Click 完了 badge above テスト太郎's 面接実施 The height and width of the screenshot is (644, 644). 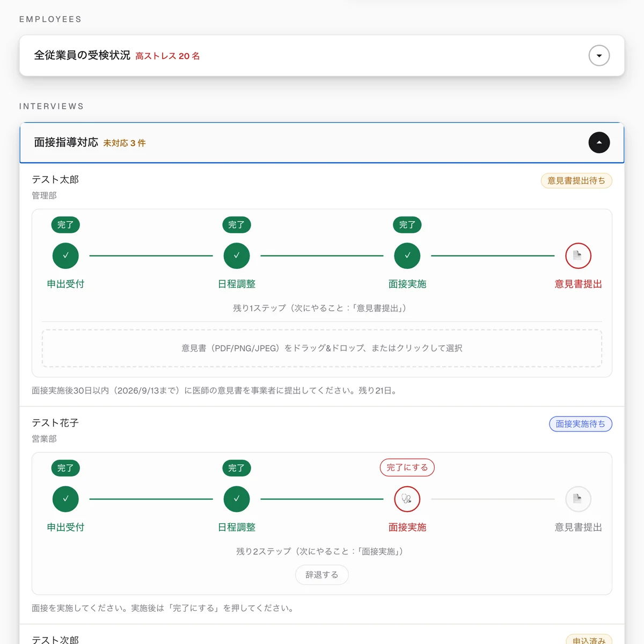click(x=407, y=225)
